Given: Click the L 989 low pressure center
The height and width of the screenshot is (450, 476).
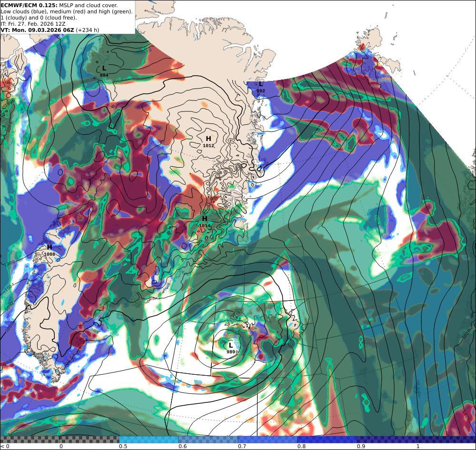Looking at the screenshot, I should tap(231, 348).
